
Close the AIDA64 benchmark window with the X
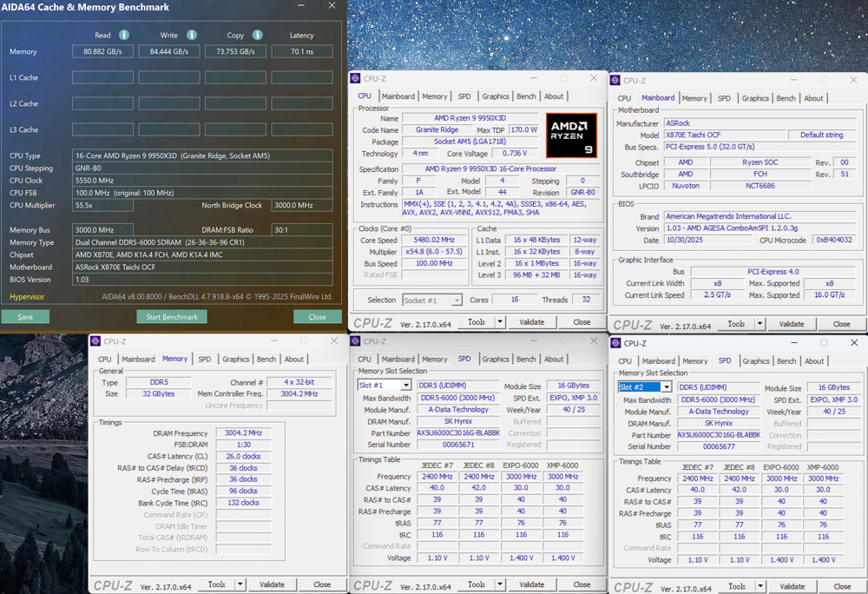coord(332,6)
